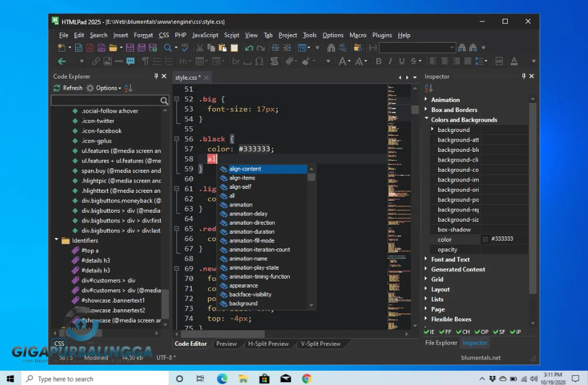Switch to the H-Split Preview tab
Image resolution: width=588 pixels, height=385 pixels.
(x=269, y=344)
